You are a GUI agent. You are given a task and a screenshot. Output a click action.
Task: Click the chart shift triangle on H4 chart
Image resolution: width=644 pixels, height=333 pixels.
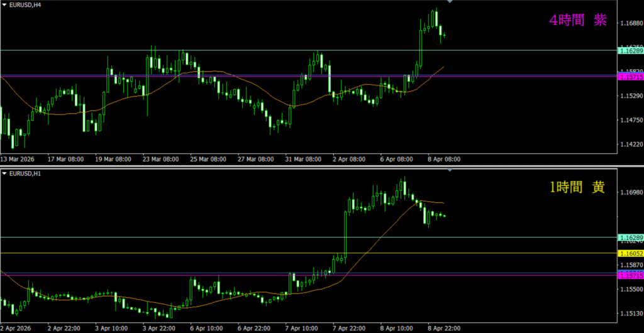click(x=449, y=3)
